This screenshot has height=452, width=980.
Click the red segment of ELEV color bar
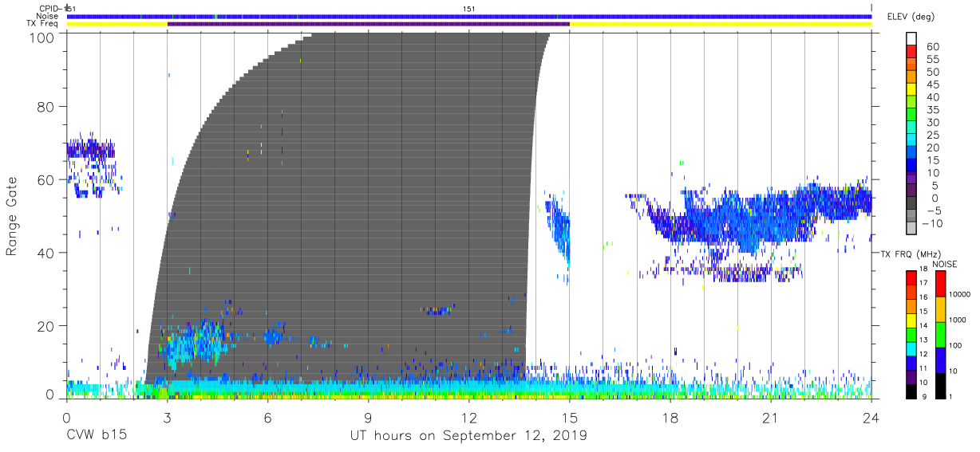(x=911, y=52)
